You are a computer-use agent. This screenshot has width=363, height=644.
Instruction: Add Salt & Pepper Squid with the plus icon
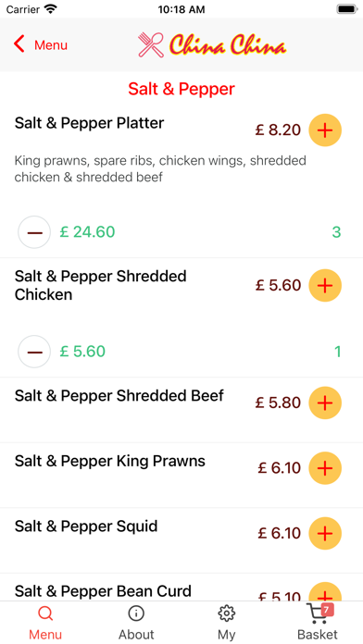(325, 534)
